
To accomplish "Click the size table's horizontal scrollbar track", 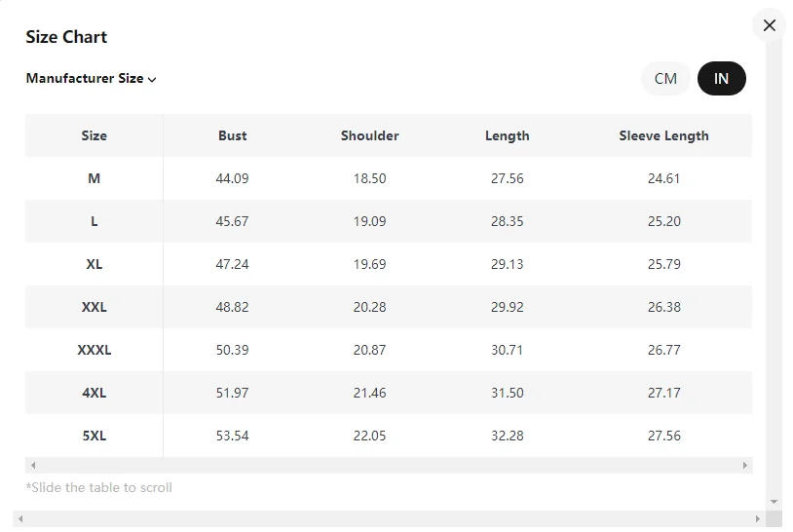I will point(390,466).
